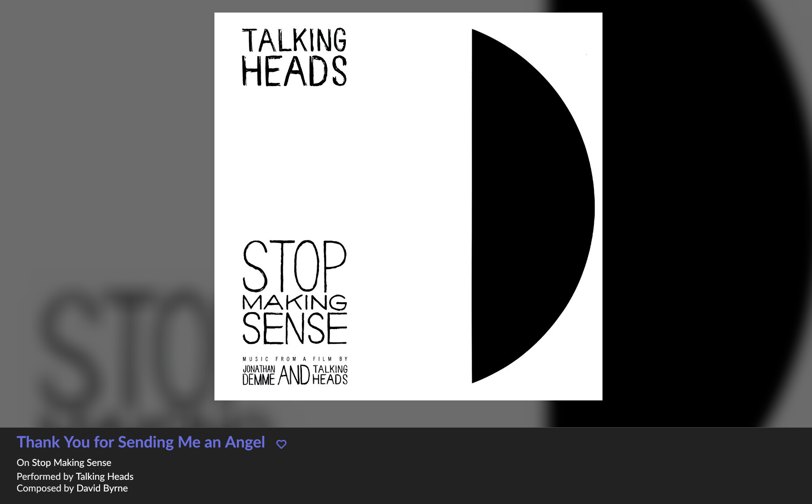Open the song title Thank You for Sending Me an Angel

(x=141, y=442)
